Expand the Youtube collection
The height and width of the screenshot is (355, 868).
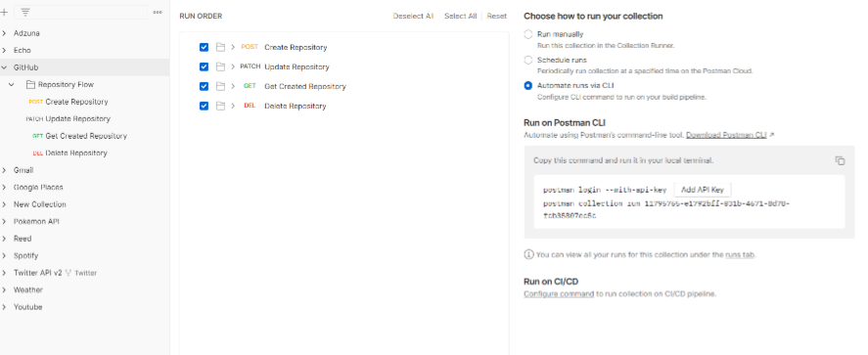tap(5, 307)
